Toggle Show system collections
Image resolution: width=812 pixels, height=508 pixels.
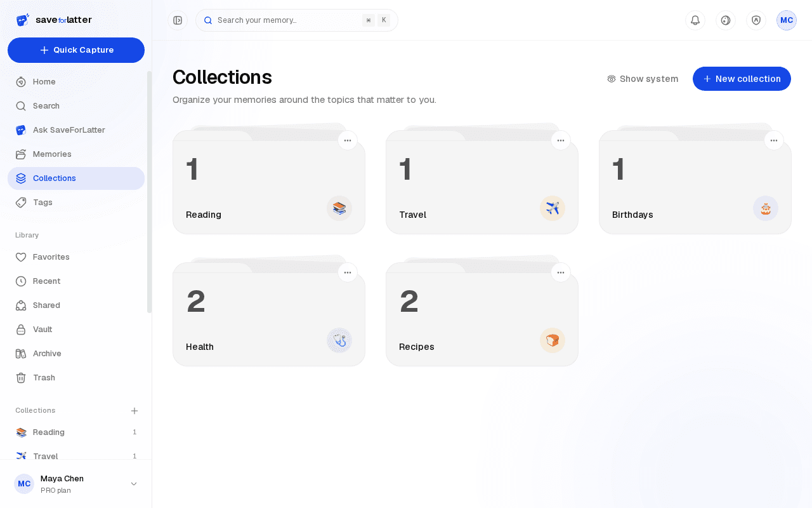coord(643,79)
